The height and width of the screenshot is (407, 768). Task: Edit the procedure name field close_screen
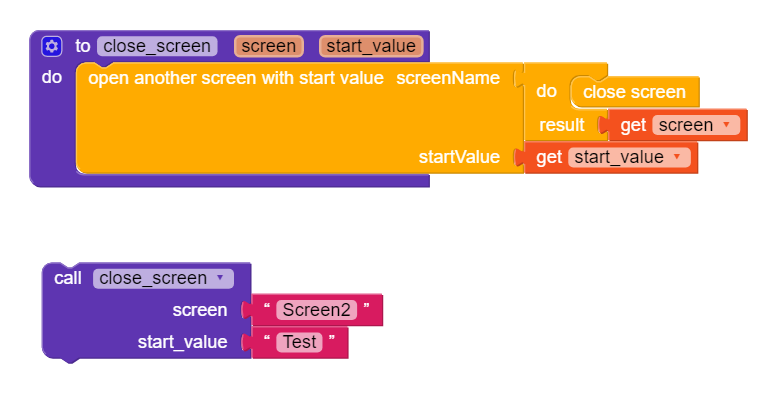pyautogui.click(x=157, y=46)
